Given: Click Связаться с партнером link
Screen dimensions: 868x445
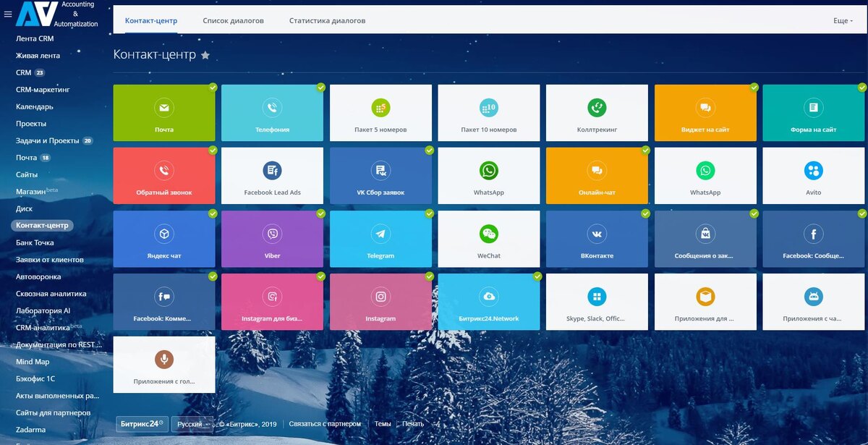Looking at the screenshot, I should pyautogui.click(x=325, y=424).
